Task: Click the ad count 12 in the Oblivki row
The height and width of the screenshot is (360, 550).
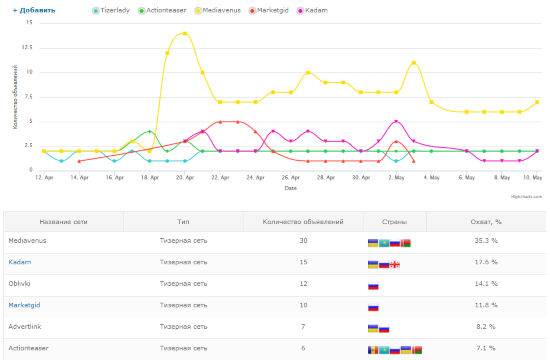Action: click(303, 284)
